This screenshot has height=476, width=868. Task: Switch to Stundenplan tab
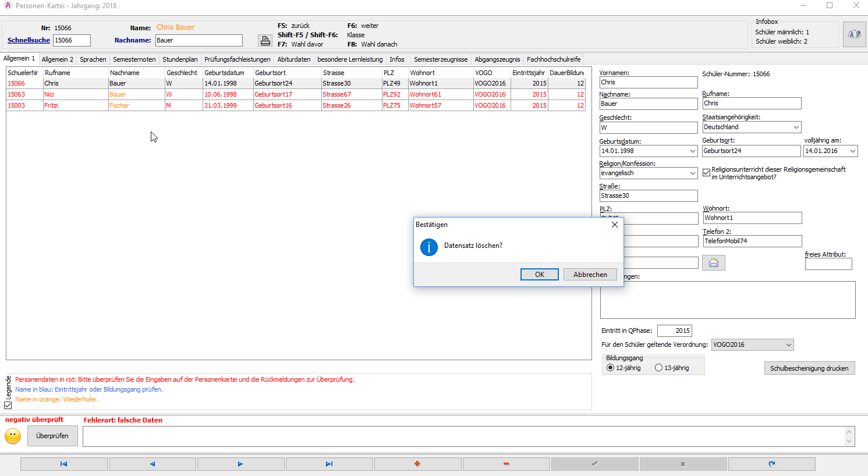(180, 59)
